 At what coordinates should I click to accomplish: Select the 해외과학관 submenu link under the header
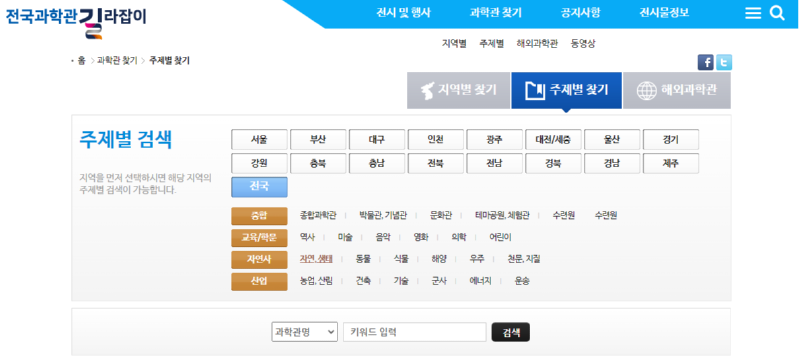537,43
